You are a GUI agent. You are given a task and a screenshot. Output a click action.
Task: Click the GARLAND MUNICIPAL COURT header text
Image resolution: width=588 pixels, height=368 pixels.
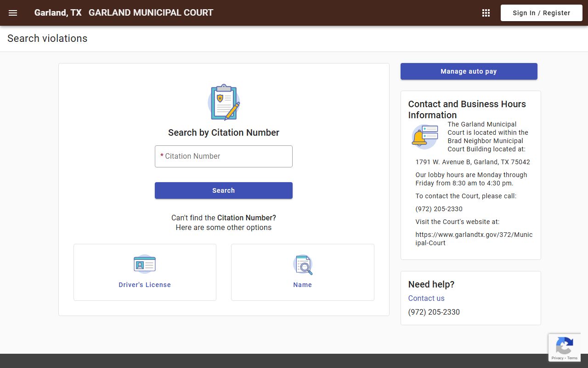click(151, 13)
